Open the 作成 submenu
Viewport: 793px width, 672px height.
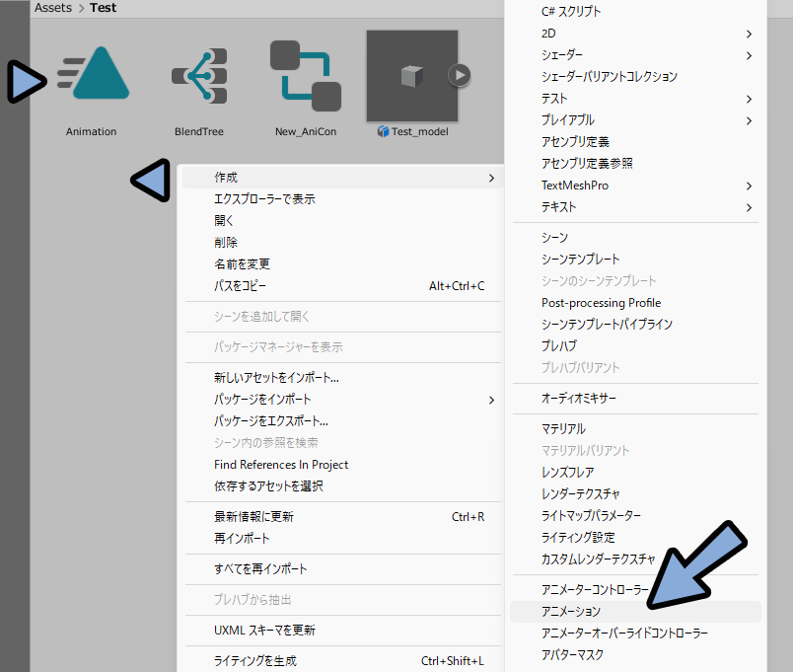pos(343,178)
